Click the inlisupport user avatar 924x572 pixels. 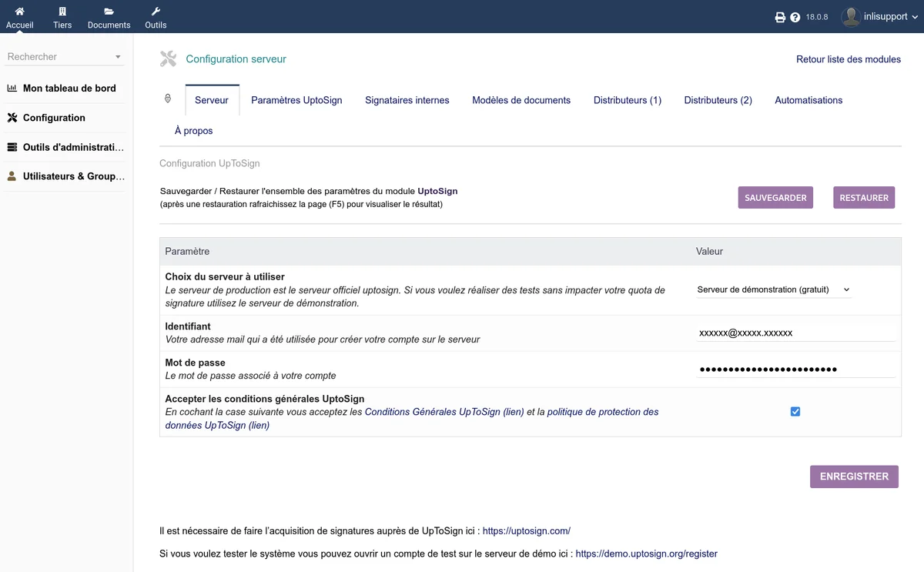(x=851, y=17)
